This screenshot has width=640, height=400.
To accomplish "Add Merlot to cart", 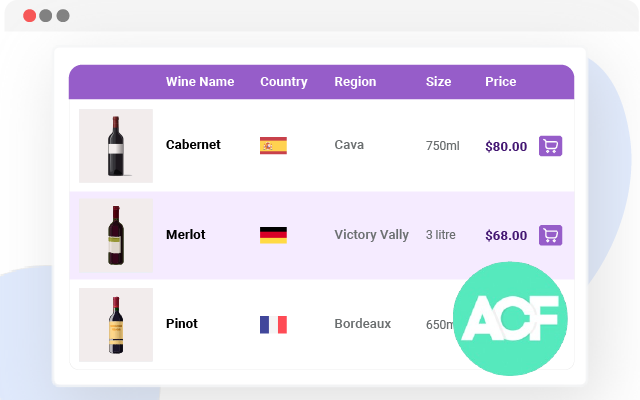I will point(550,235).
